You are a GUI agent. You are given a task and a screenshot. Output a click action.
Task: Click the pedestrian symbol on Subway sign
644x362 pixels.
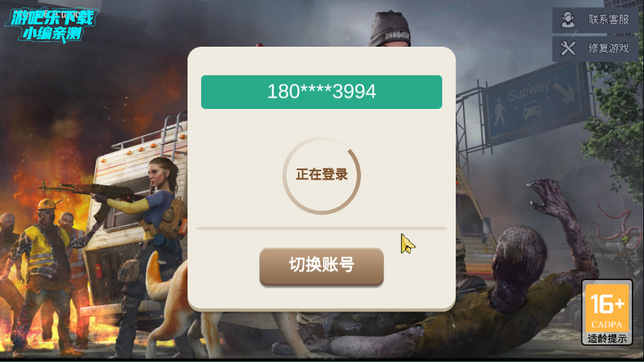tap(499, 112)
